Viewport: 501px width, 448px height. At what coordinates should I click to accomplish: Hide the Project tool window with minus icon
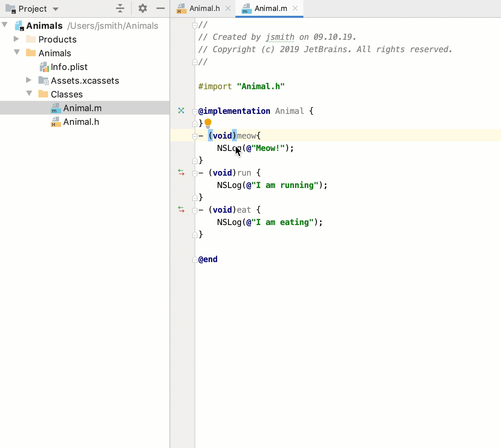coord(161,8)
